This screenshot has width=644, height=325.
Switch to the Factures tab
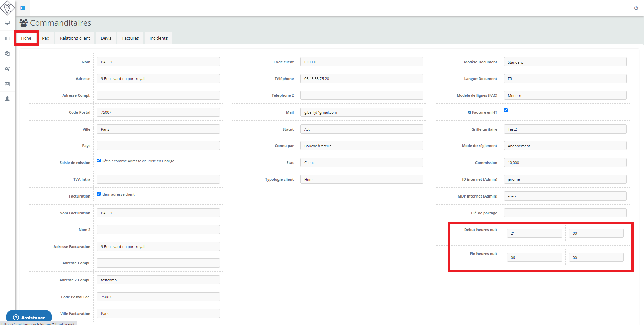pyautogui.click(x=130, y=38)
